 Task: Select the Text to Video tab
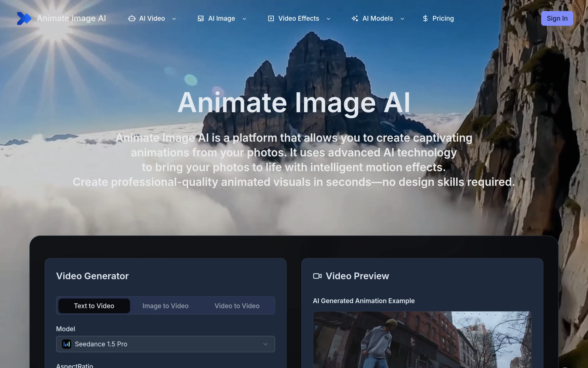(94, 306)
